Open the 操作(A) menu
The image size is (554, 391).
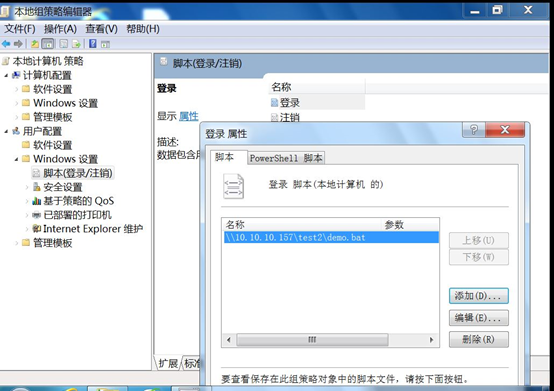pos(60,29)
